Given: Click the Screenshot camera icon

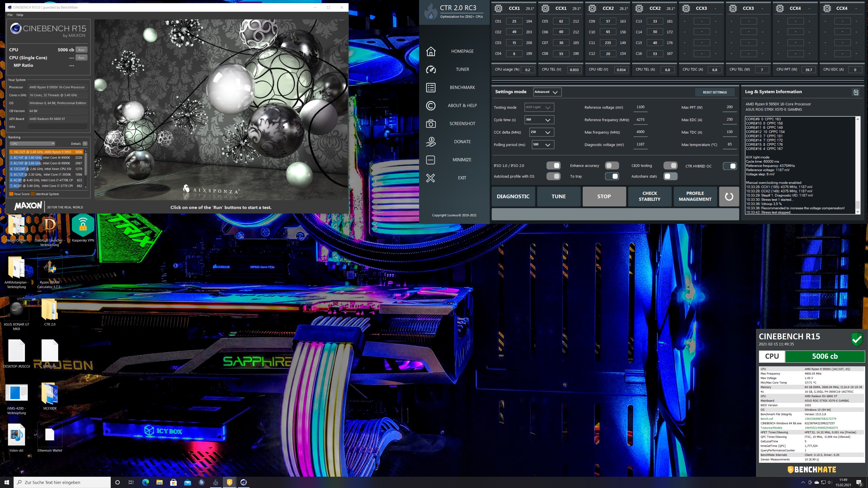Looking at the screenshot, I should (431, 124).
